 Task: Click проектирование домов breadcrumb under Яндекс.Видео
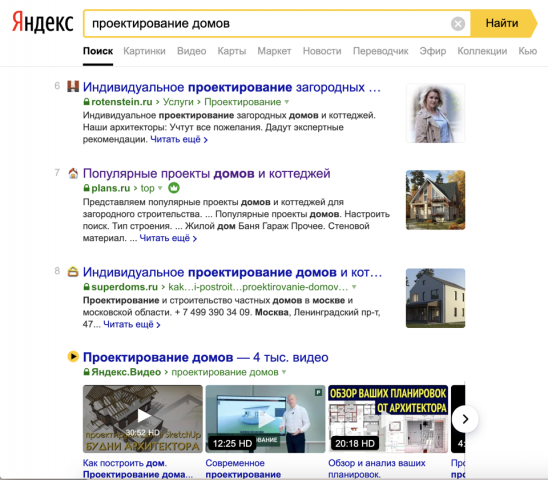click(225, 372)
